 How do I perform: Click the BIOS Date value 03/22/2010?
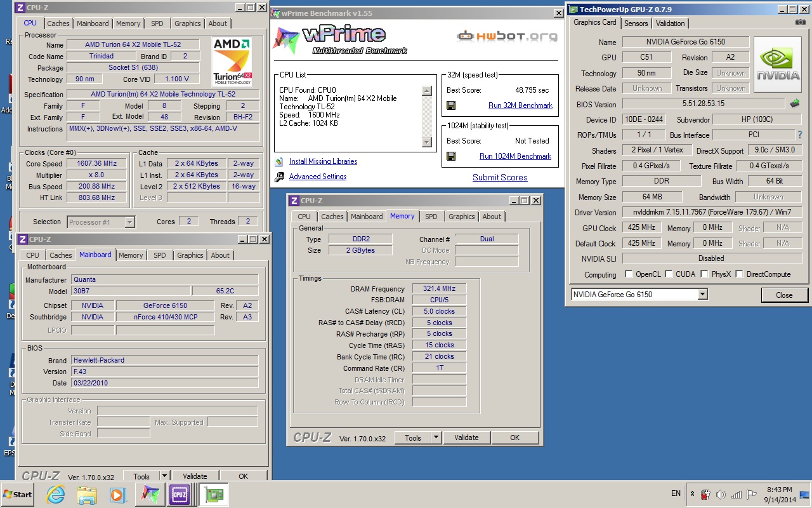(x=164, y=383)
